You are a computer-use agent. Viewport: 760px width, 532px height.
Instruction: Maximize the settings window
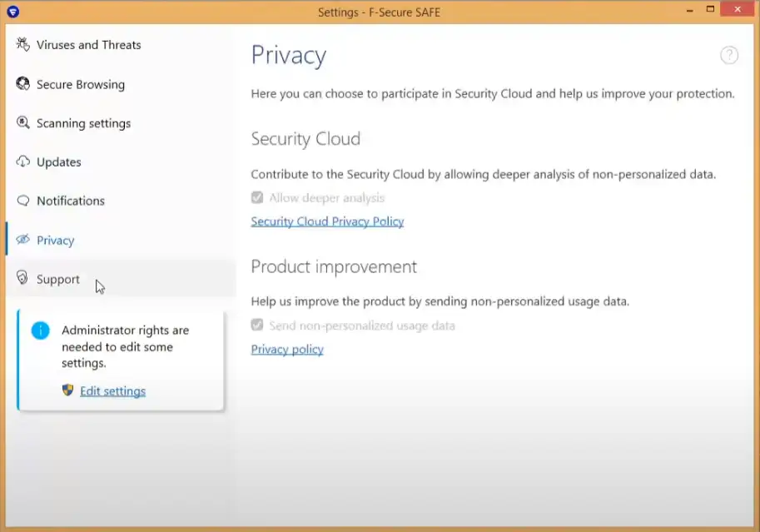[710, 10]
